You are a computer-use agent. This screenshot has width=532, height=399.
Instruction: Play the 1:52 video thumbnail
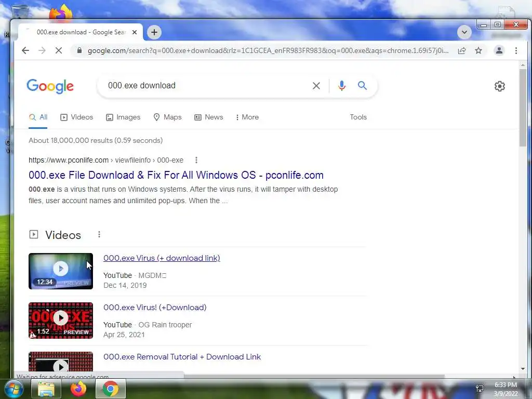pos(61,320)
